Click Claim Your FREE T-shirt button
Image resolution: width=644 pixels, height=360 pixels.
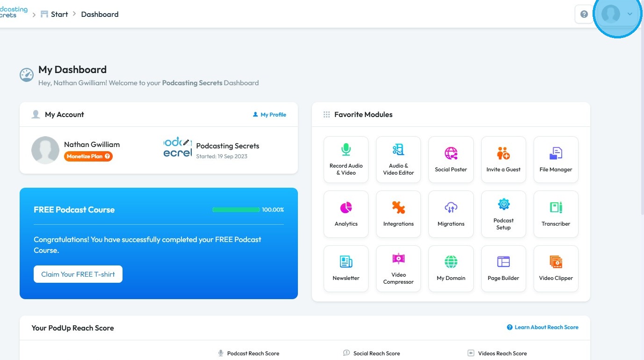78,274
